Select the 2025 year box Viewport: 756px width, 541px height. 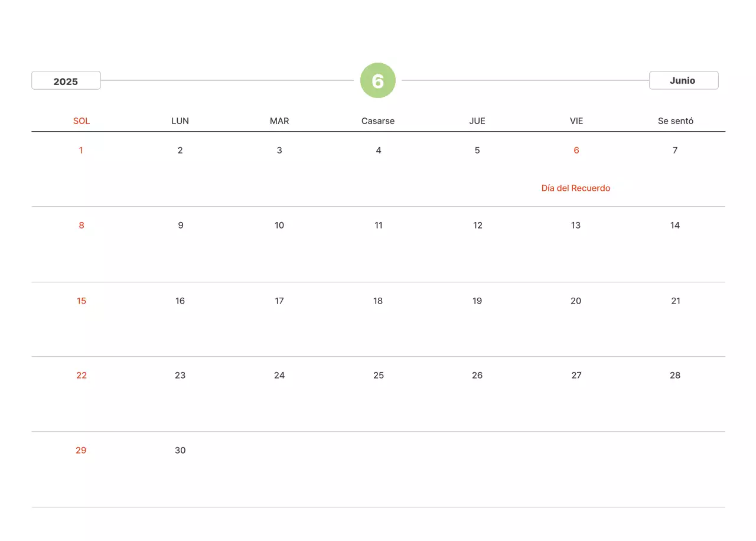66,81
